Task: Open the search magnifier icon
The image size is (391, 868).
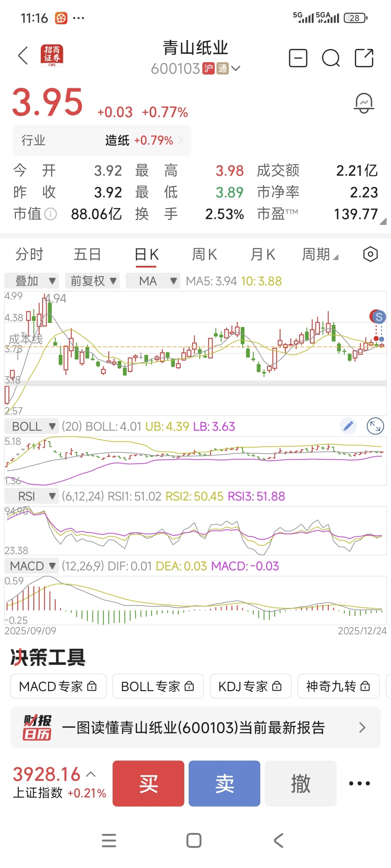Action: [x=331, y=58]
